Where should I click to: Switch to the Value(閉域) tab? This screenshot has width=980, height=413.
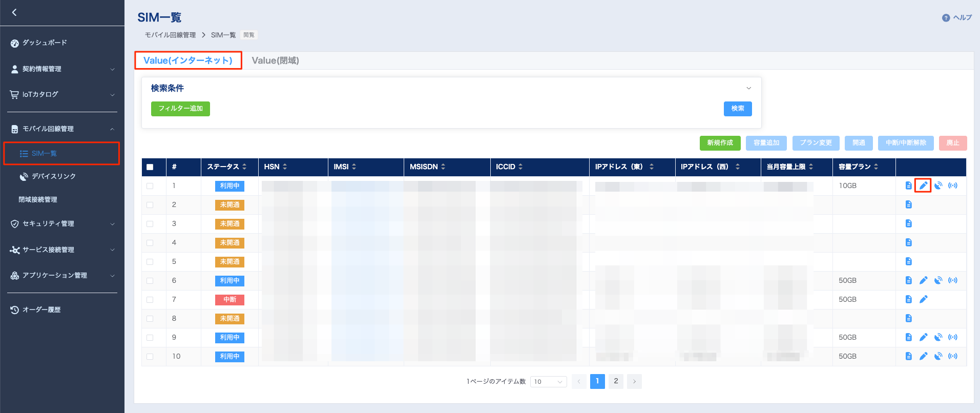275,60
